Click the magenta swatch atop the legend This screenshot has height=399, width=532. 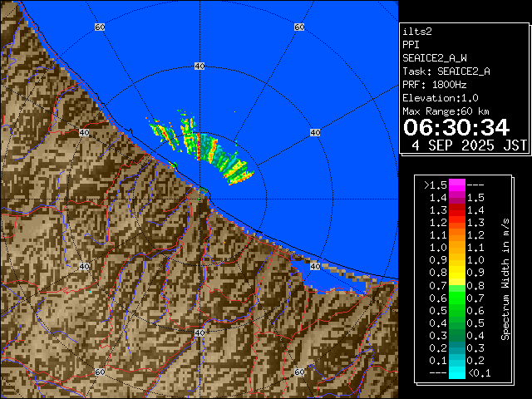pyautogui.click(x=456, y=185)
